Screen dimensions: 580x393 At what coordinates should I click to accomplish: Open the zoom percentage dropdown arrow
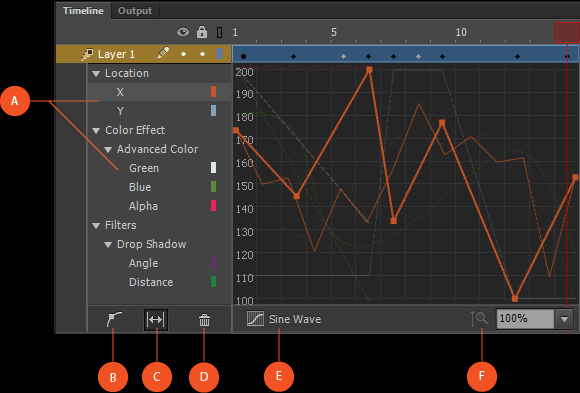(x=564, y=319)
